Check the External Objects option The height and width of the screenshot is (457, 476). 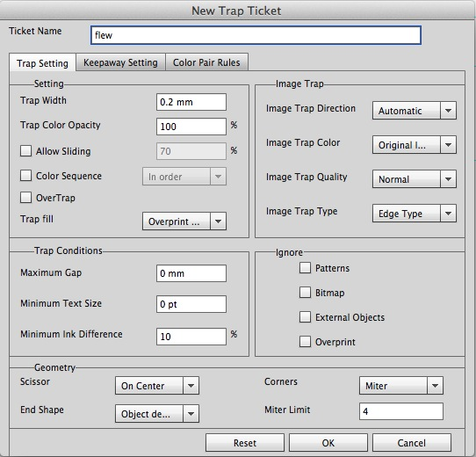coord(305,317)
